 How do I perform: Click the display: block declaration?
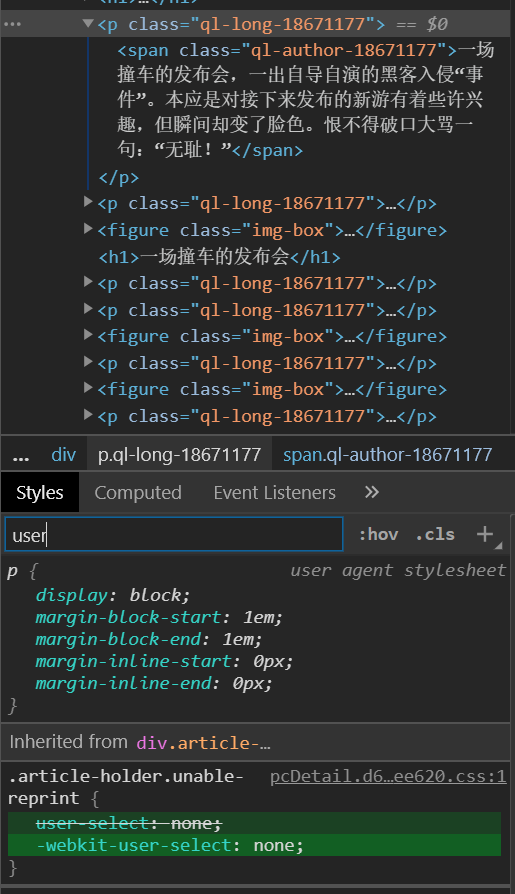(112, 595)
